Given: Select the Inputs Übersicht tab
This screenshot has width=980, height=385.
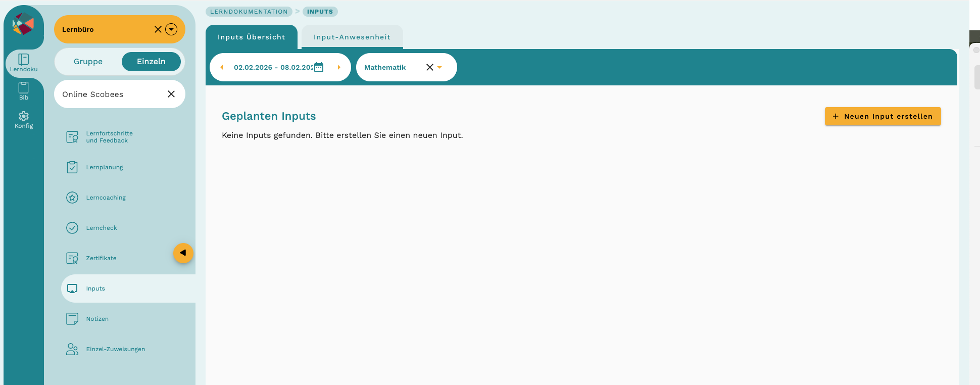Looking at the screenshot, I should click(251, 37).
